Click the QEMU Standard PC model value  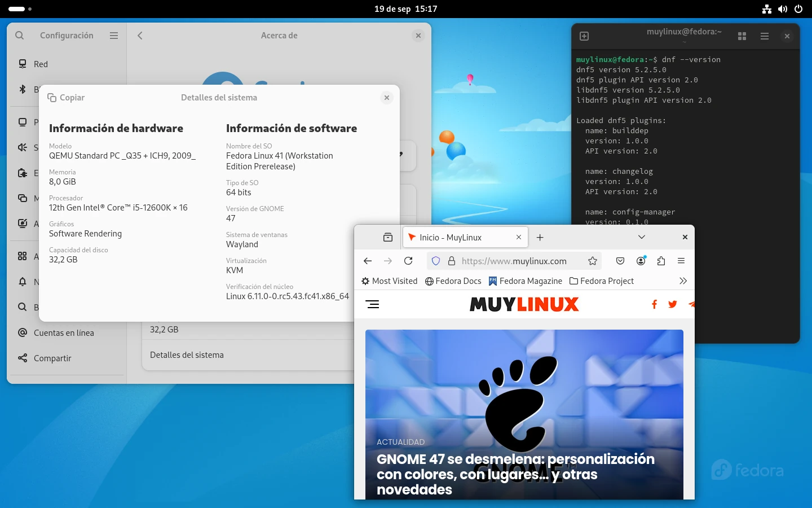tap(122, 156)
